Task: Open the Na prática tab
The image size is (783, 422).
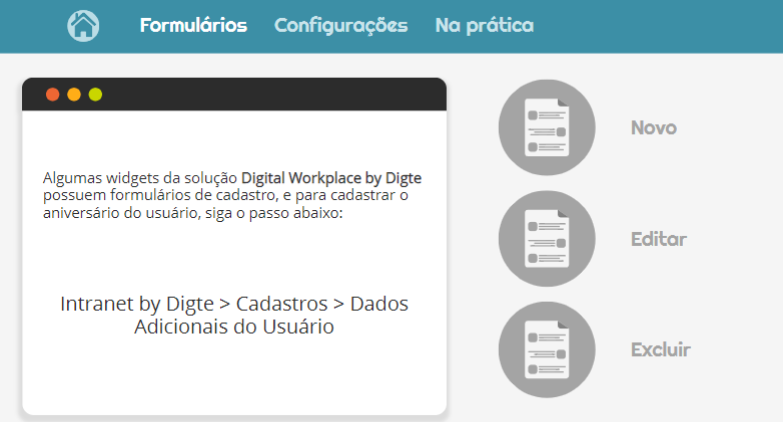Action: pyautogui.click(x=484, y=26)
